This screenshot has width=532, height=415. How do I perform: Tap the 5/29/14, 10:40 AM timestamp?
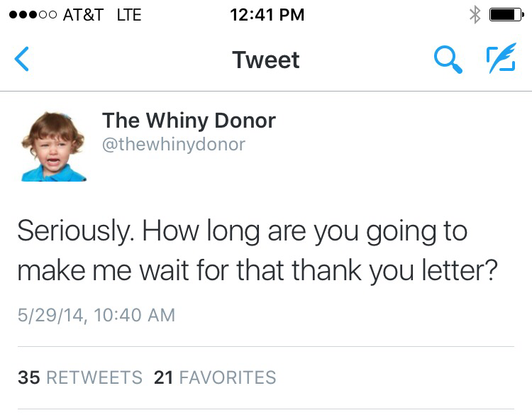96,314
